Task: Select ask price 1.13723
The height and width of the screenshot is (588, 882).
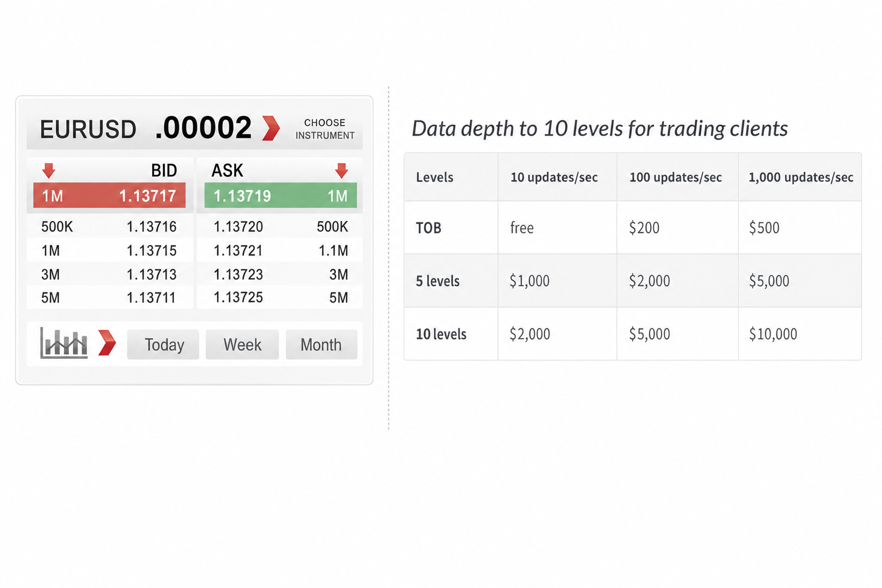Action: (x=238, y=274)
